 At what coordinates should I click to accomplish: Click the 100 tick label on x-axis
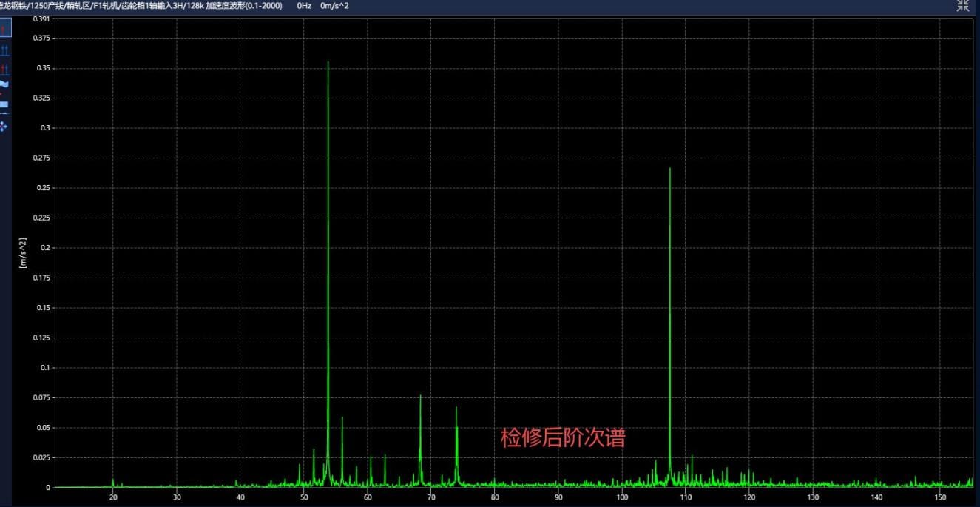[621, 497]
